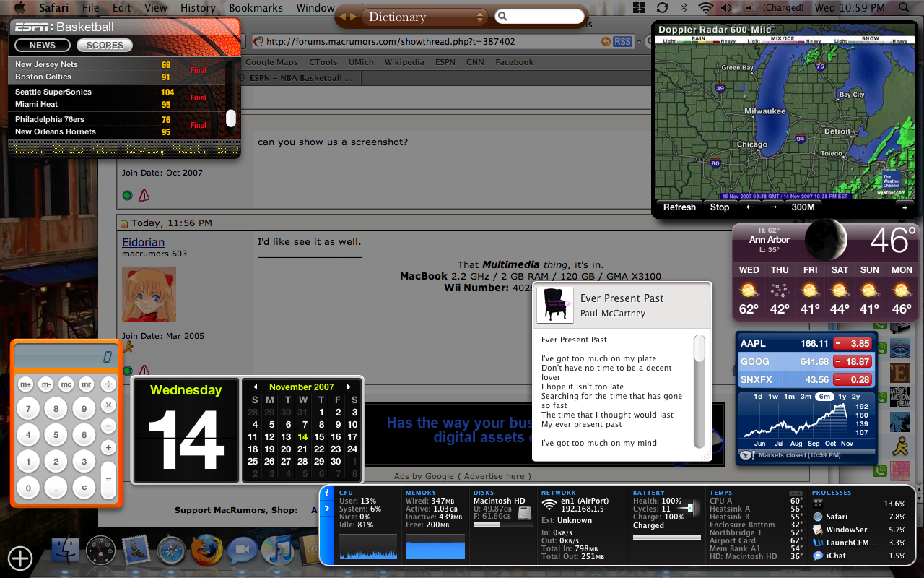Open iChat from the Dock
This screenshot has width=924, height=578.
coord(242,551)
